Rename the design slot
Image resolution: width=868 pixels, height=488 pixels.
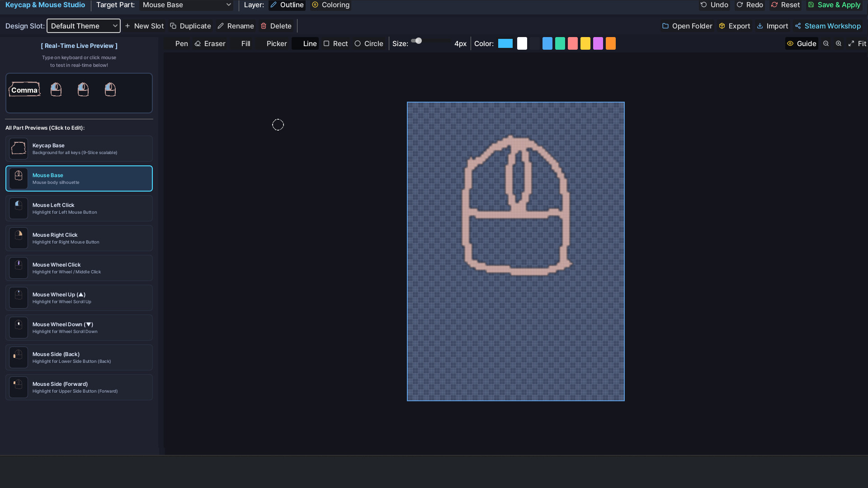pyautogui.click(x=236, y=26)
